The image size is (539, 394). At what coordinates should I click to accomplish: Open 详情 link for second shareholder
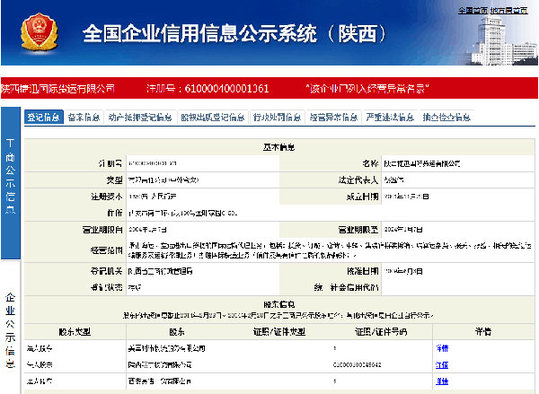[x=442, y=364]
